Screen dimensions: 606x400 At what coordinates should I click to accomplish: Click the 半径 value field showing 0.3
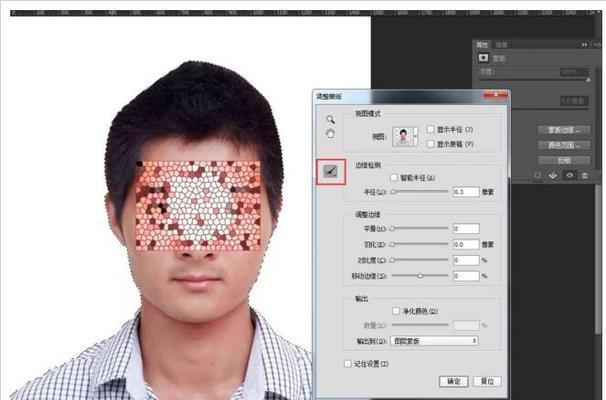point(466,192)
